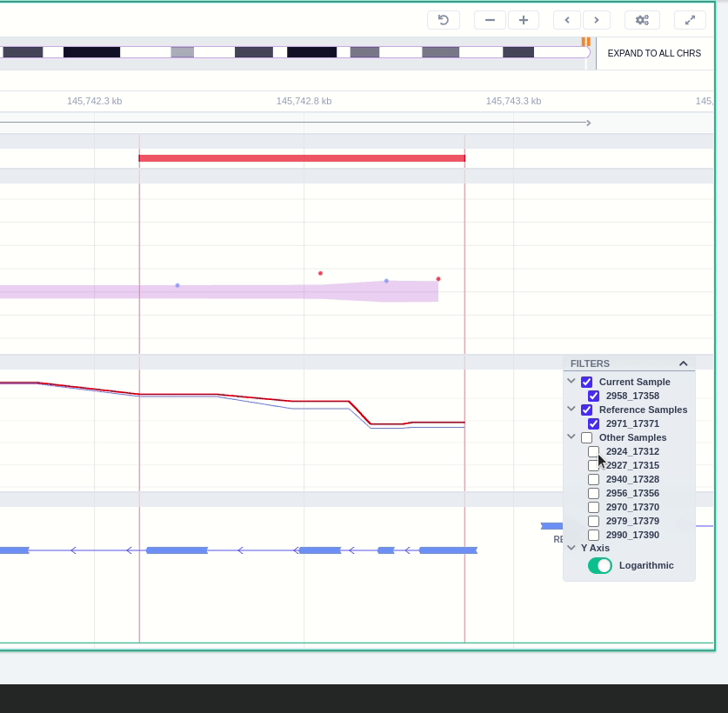Pan left with the left arrow icon

[567, 20]
